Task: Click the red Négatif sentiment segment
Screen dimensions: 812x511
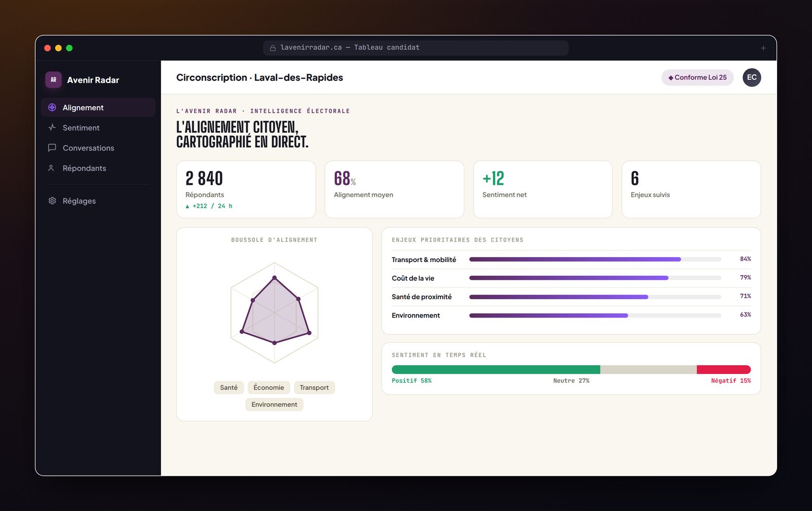Action: click(724, 370)
